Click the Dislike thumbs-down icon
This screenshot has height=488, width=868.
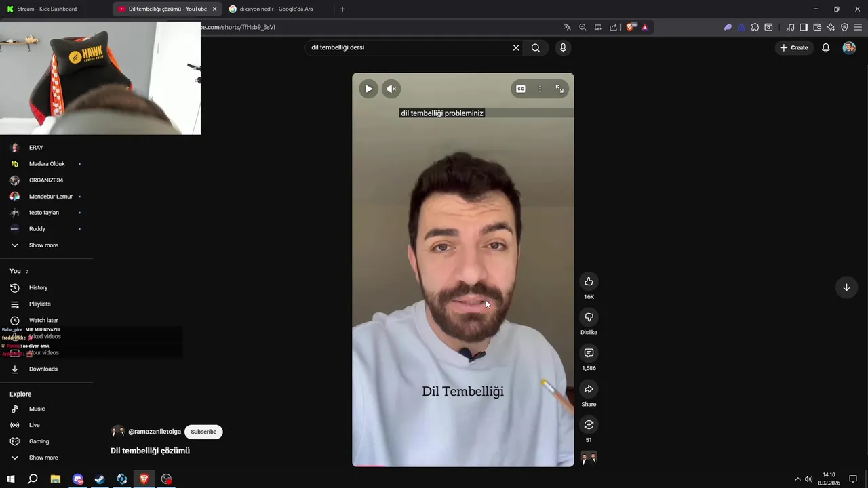(x=589, y=317)
